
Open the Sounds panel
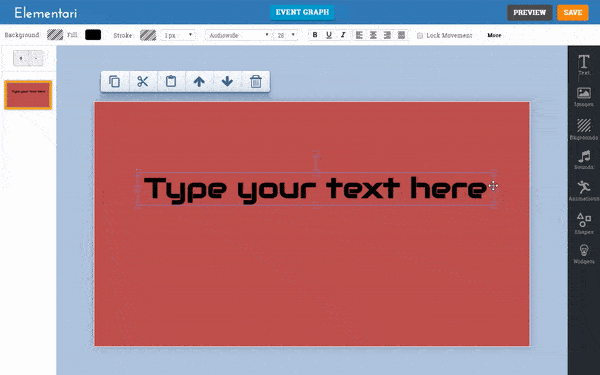click(584, 160)
